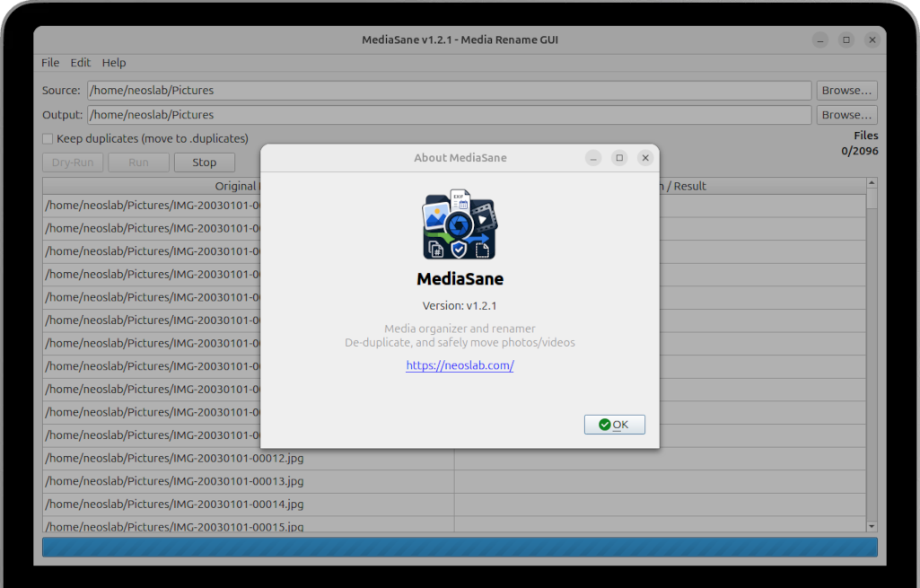This screenshot has height=588, width=920.
Task: Click the Version: v1.2.1 text
Action: pyautogui.click(x=460, y=306)
